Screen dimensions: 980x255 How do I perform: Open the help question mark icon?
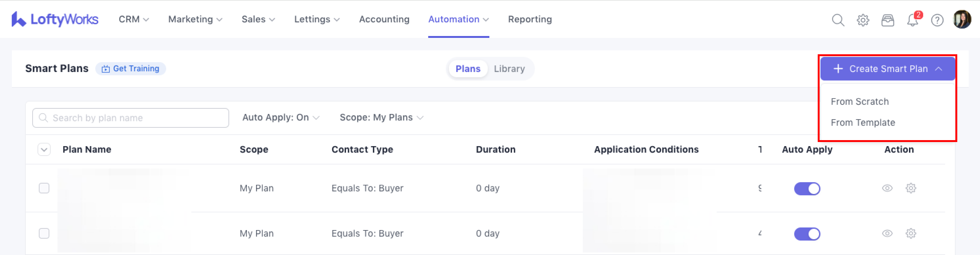click(x=937, y=20)
